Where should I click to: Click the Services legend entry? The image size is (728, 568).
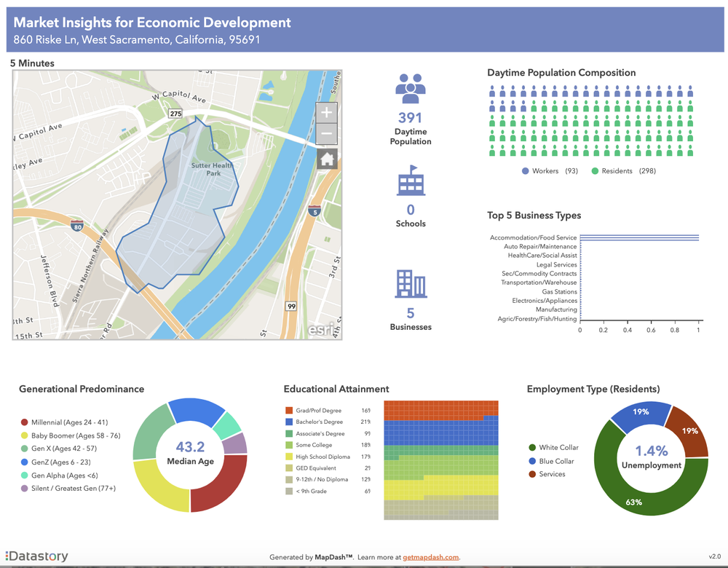(x=553, y=474)
